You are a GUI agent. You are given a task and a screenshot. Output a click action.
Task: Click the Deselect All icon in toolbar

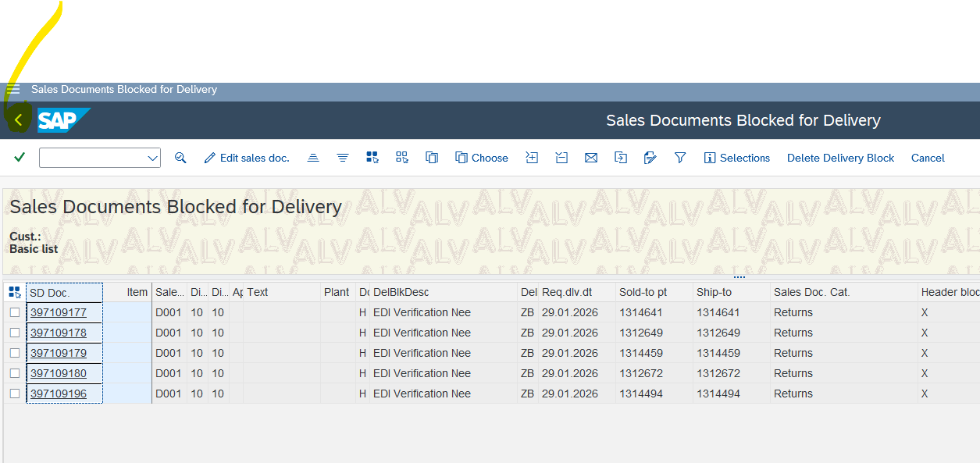pos(402,158)
